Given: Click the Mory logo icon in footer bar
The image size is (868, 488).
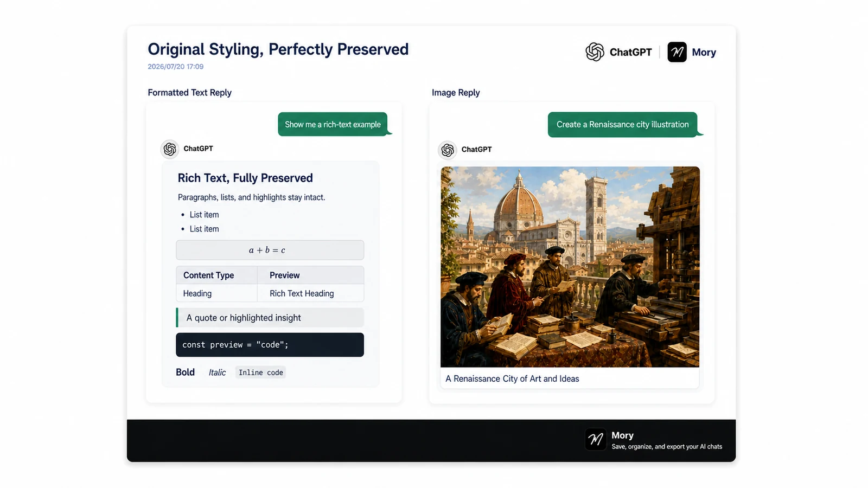Looking at the screenshot, I should (596, 440).
